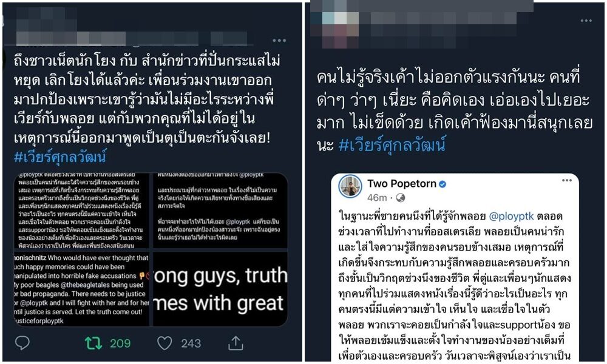607x364 pixels.
Task: Open the top-right attached image thumbnail
Action: point(220,210)
